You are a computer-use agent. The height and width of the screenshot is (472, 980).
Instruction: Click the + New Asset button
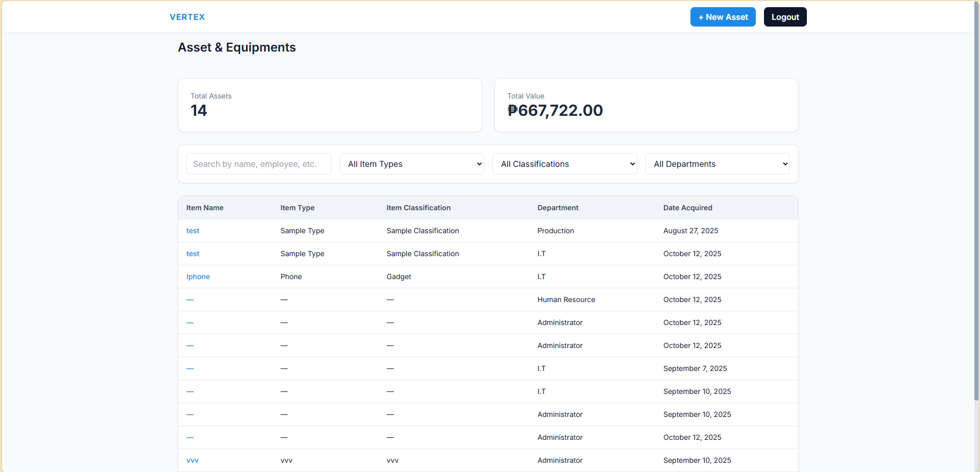(722, 17)
